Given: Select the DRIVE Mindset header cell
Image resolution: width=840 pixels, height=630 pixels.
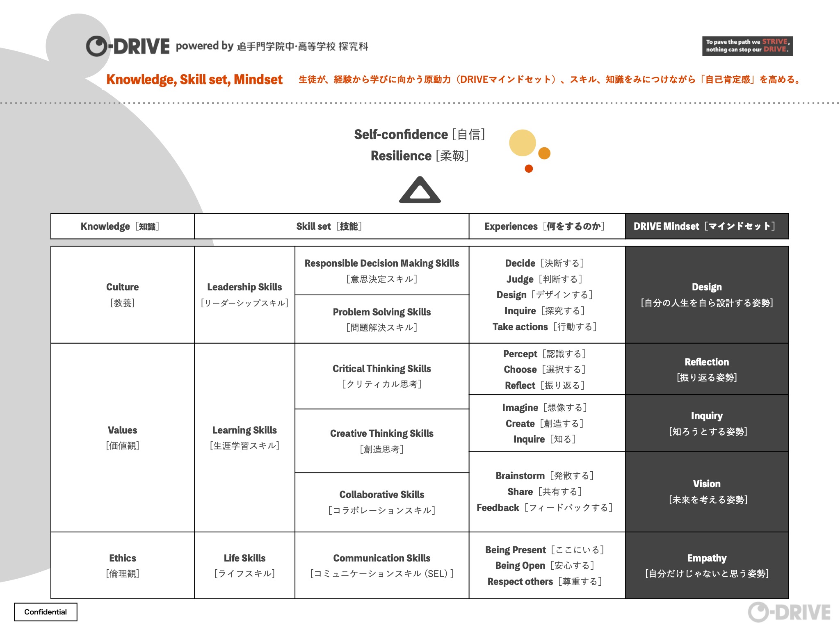Looking at the screenshot, I should (706, 226).
